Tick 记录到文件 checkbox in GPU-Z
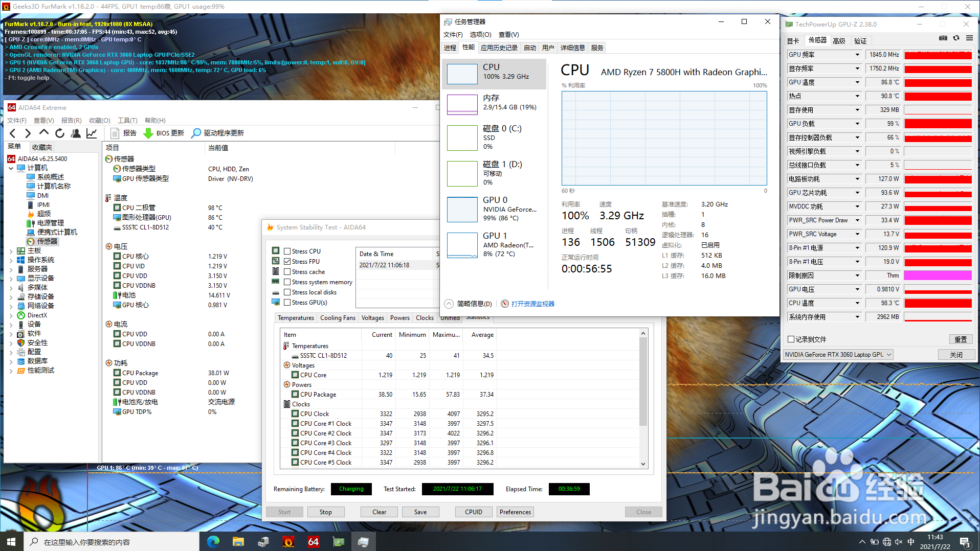The image size is (980, 551). (x=791, y=339)
